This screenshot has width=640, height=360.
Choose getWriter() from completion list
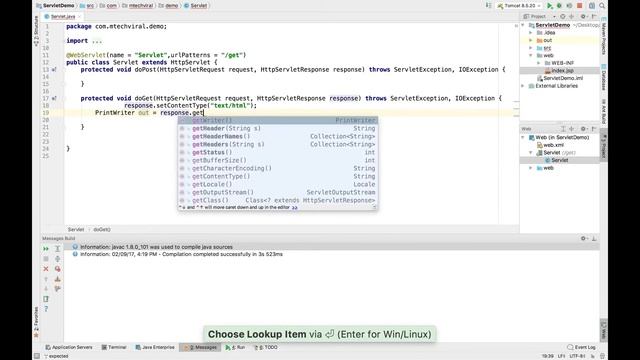278,120
